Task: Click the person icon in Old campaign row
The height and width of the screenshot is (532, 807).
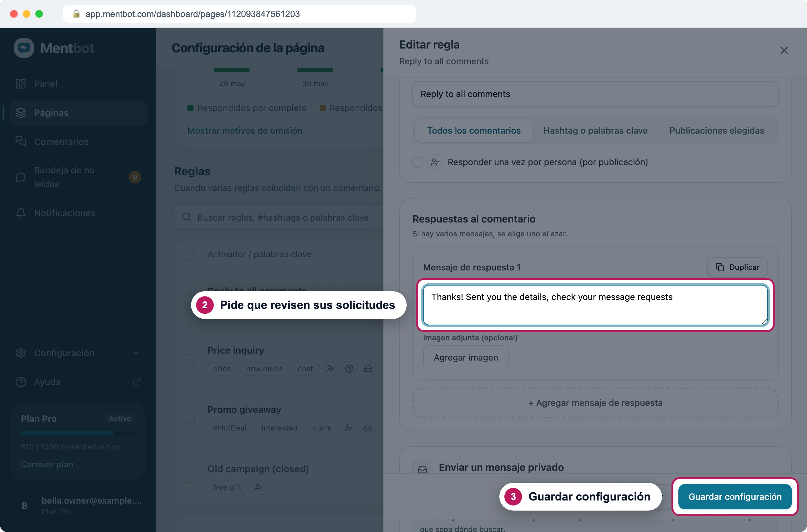Action: (258, 487)
